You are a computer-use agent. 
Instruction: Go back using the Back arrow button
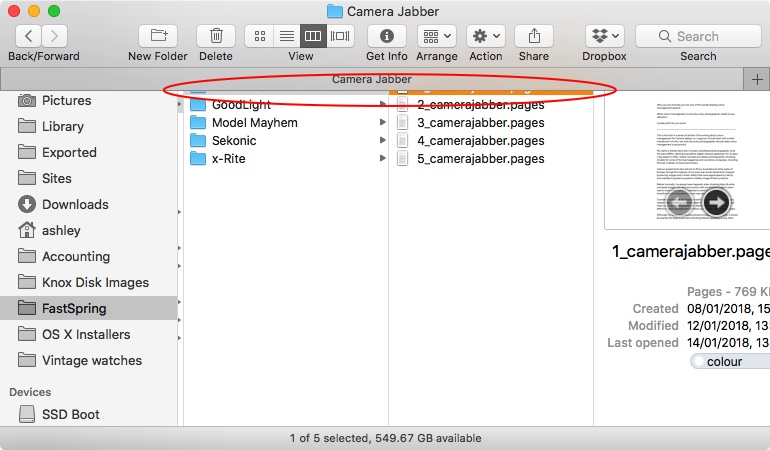[x=28, y=36]
